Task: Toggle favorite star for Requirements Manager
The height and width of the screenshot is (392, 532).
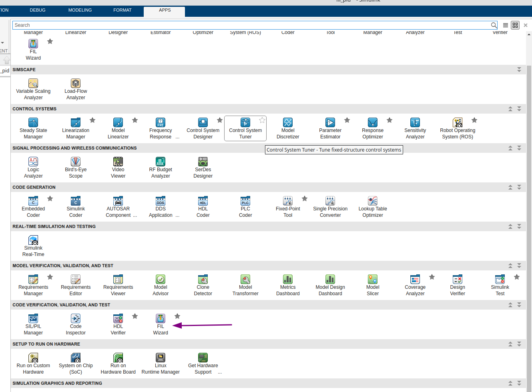Action: pyautogui.click(x=50, y=277)
